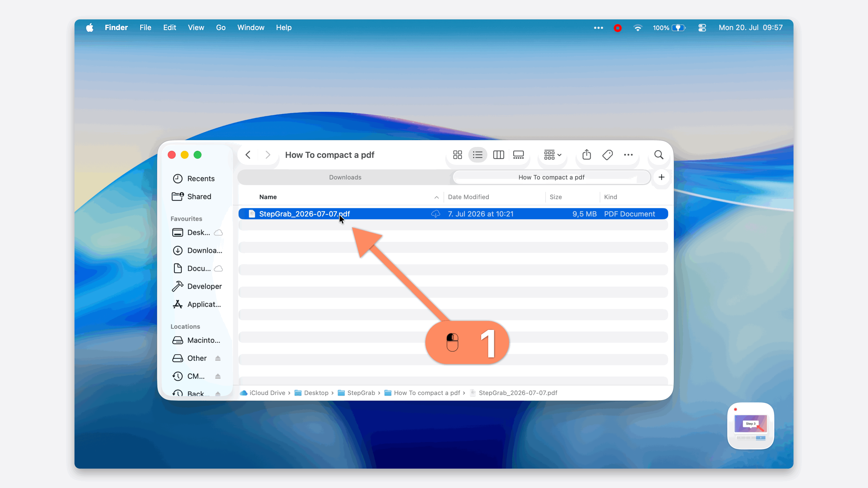Sort by the Size column
This screenshot has width=868, height=488.
[x=556, y=197]
